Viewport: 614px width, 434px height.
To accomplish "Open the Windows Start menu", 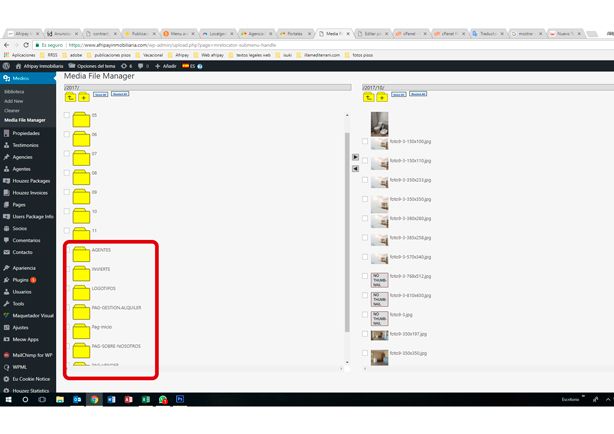I will click(8, 400).
